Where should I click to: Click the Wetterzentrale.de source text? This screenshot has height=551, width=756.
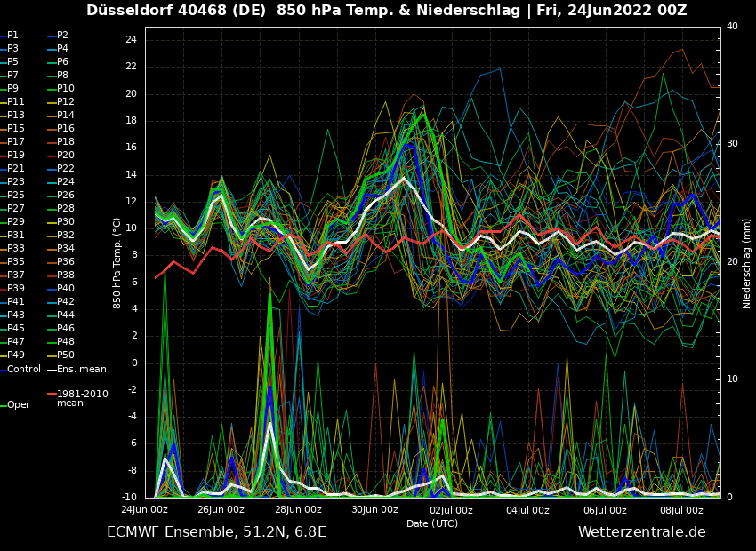641,532
